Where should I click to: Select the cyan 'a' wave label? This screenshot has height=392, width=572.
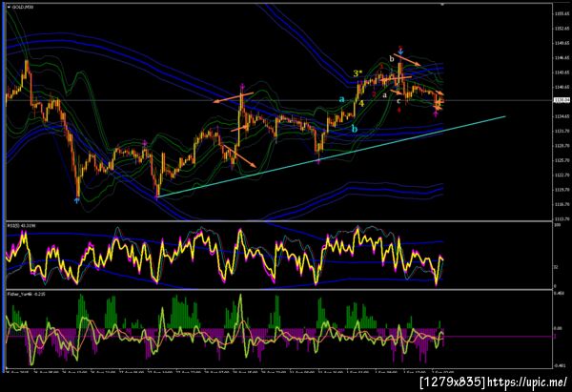click(342, 99)
